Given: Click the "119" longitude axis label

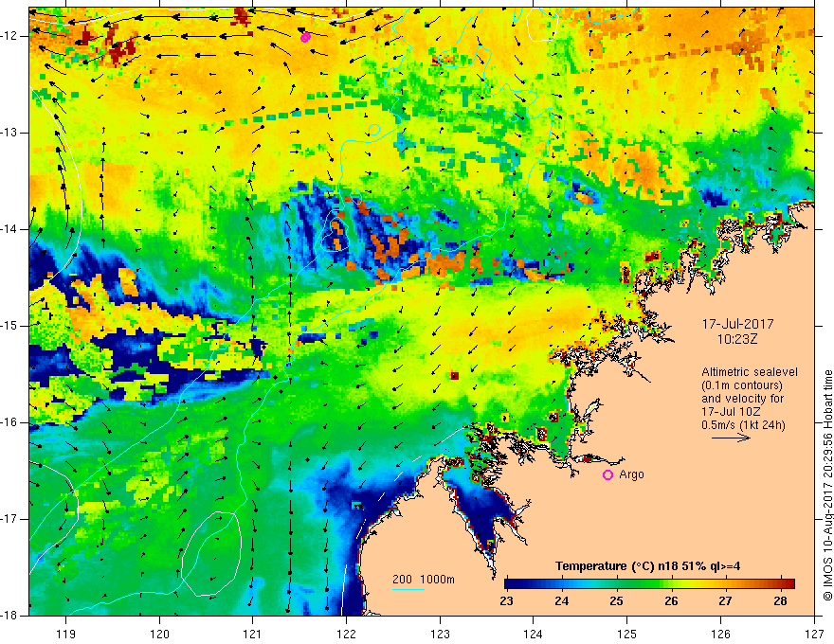Looking at the screenshot, I should [66, 634].
